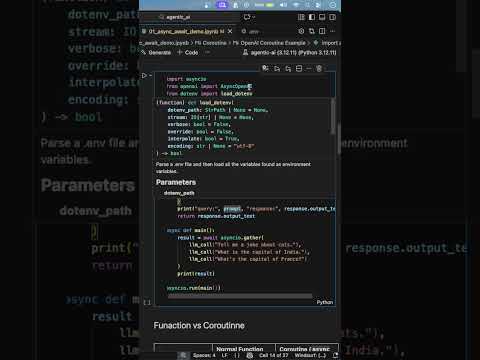Click the Parameters heading in hover popup
Image resolution: width=480 pixels, height=360 pixels.
(176, 182)
